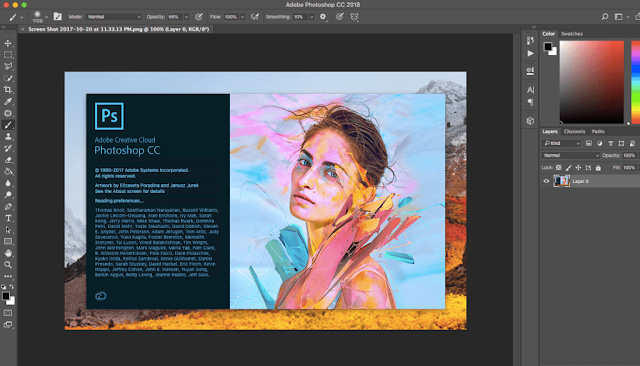
Task: Select the Path Selection tool
Action: pyautogui.click(x=8, y=230)
